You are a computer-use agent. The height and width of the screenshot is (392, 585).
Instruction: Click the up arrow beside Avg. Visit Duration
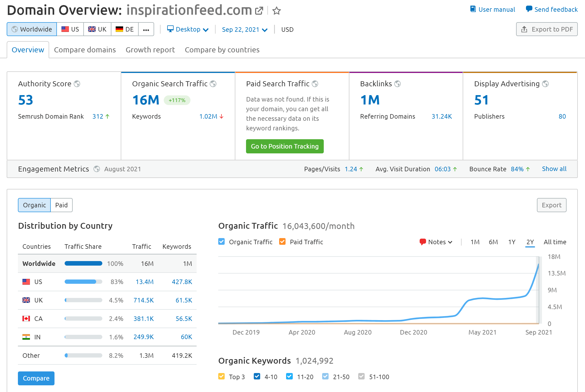(x=455, y=169)
